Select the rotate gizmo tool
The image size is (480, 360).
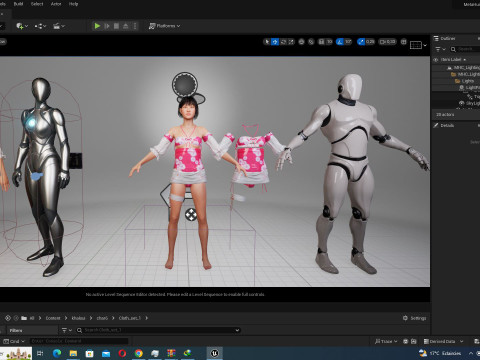click(x=283, y=42)
